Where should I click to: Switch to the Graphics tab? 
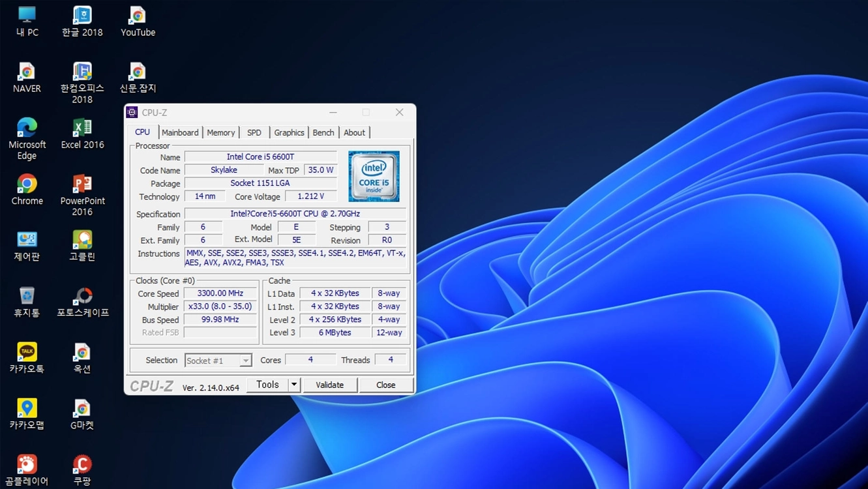(x=289, y=132)
